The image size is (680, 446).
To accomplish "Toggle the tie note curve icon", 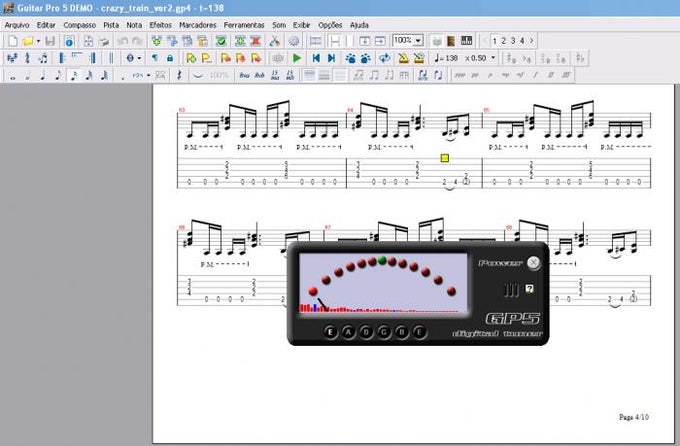I will (198, 75).
